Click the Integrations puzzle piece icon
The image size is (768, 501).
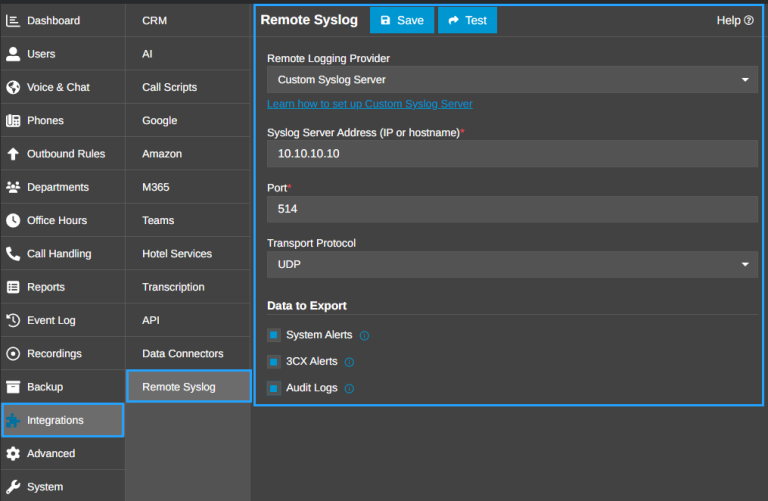(x=13, y=420)
